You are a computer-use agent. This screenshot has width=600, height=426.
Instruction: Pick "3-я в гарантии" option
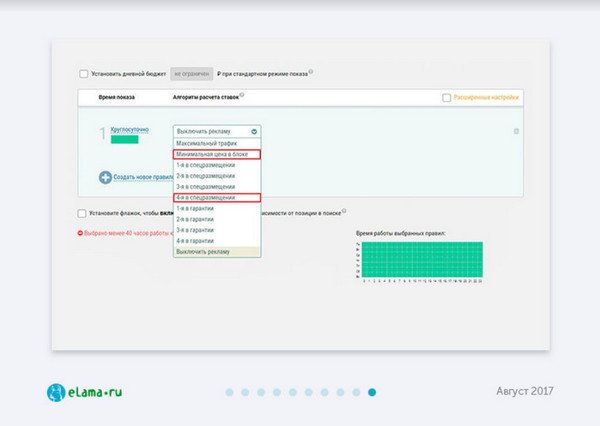click(x=217, y=230)
